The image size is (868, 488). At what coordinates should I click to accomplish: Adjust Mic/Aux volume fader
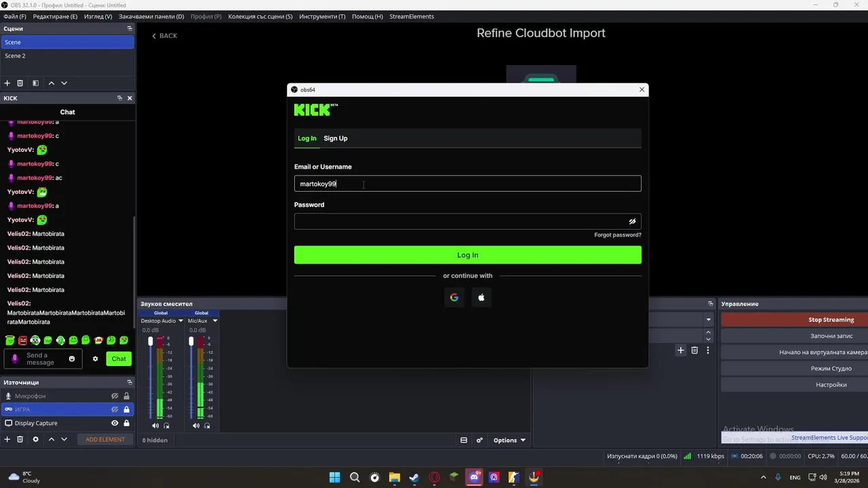click(191, 341)
